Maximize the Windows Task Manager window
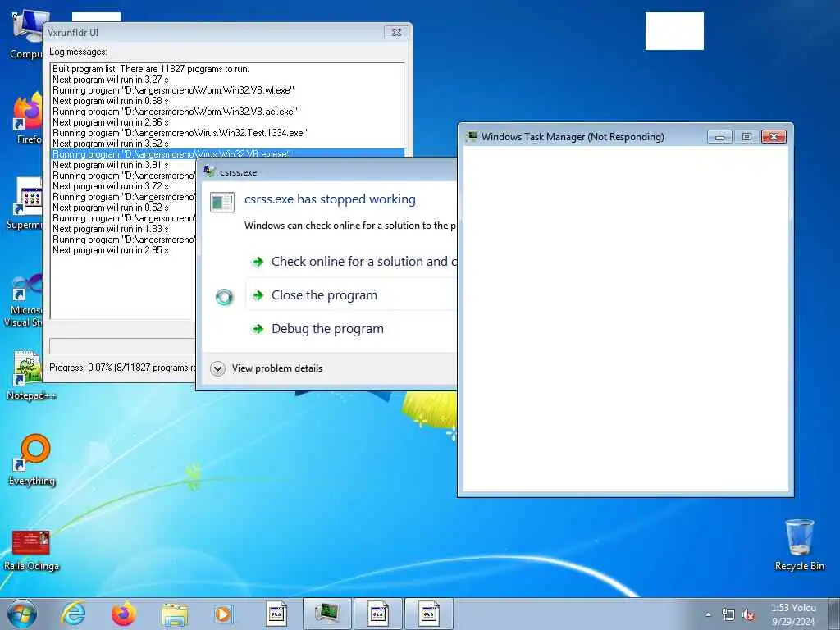The image size is (840, 630). (746, 137)
